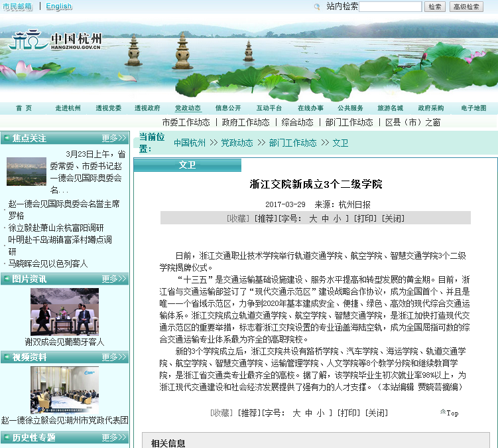Expand 更多 in 图片资讯 section

(113, 279)
